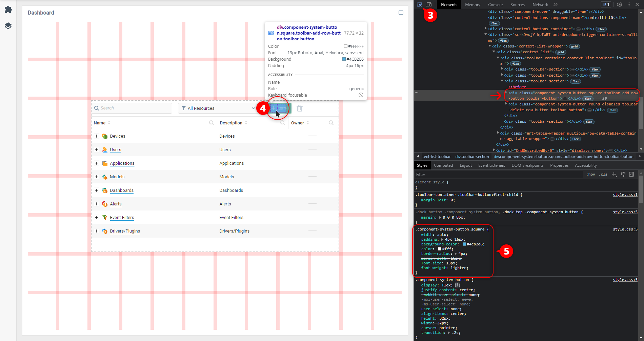Image resolution: width=644 pixels, height=341 pixels.
Task: Click the Search input field
Action: (135, 108)
